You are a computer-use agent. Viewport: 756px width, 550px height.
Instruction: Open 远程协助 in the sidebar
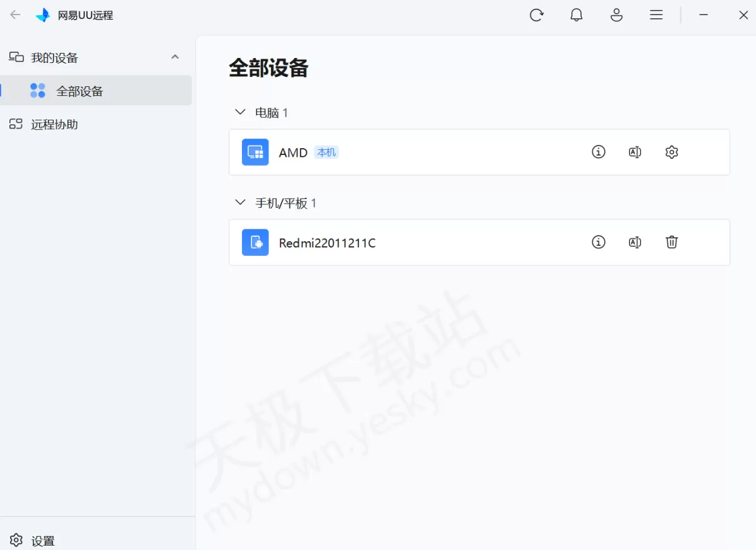(x=96, y=124)
